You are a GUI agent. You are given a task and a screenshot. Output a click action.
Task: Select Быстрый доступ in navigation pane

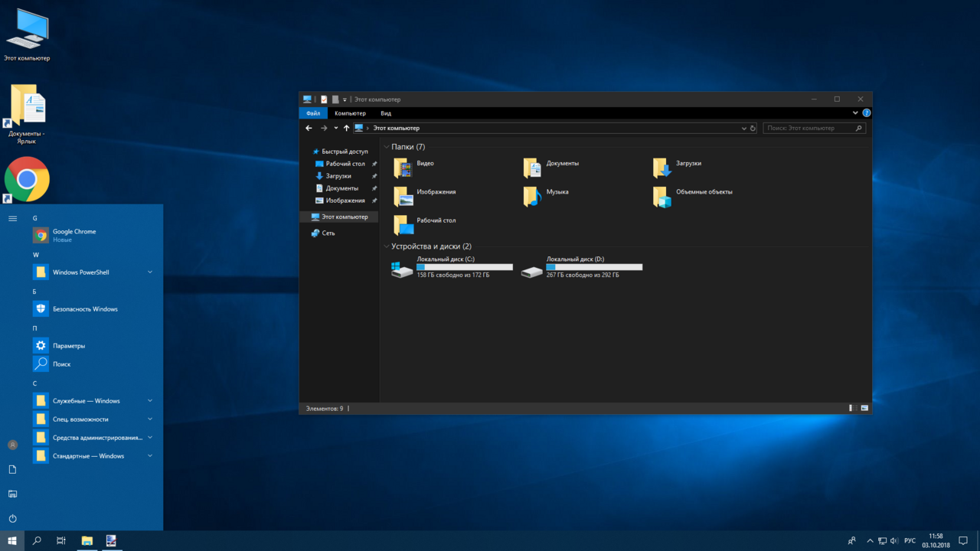tap(339, 152)
